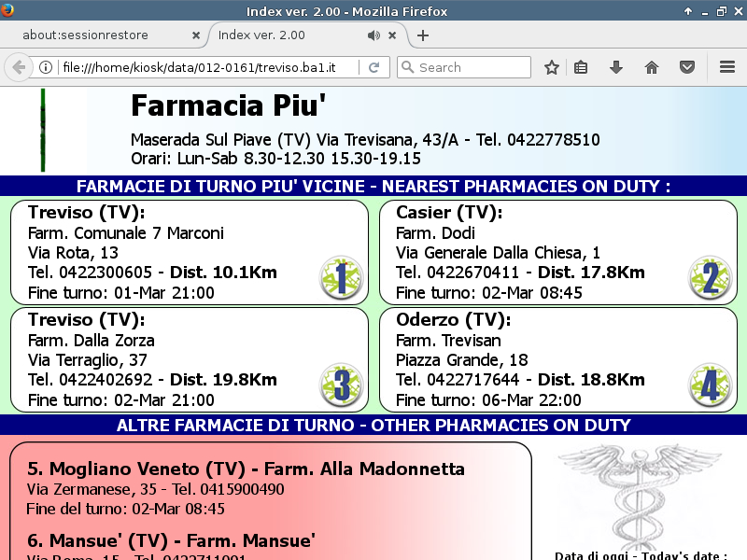Screen dimensions: 747x560
Task: Reload the current page
Action: tap(373, 67)
